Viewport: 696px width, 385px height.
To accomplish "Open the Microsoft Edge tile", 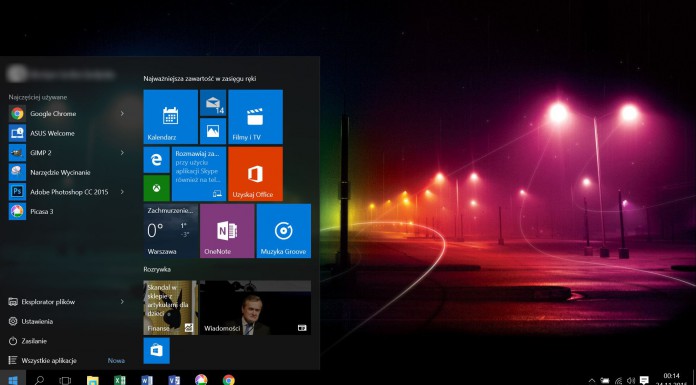I will [156, 160].
